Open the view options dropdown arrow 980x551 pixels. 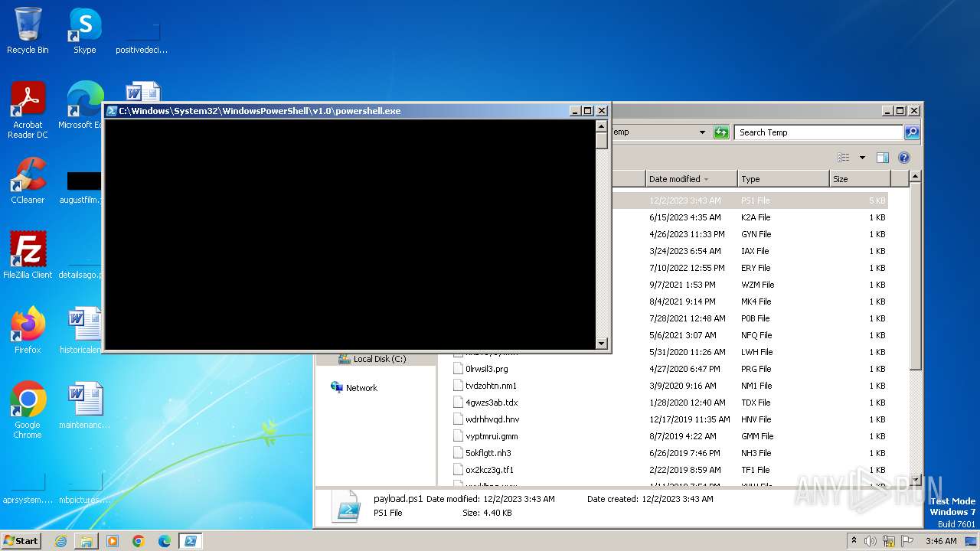(862, 158)
